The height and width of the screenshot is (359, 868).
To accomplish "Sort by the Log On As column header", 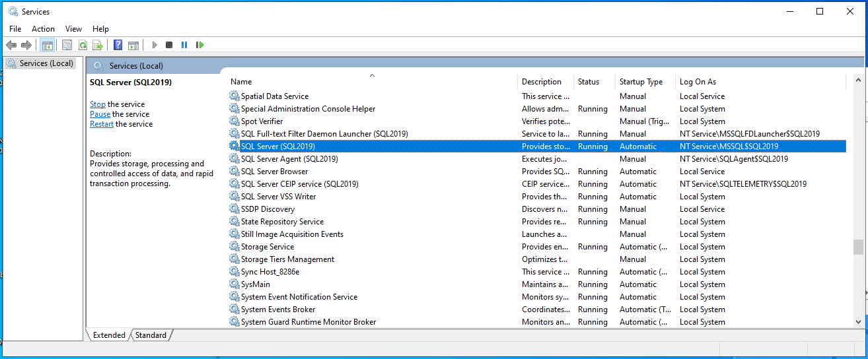I will point(698,82).
